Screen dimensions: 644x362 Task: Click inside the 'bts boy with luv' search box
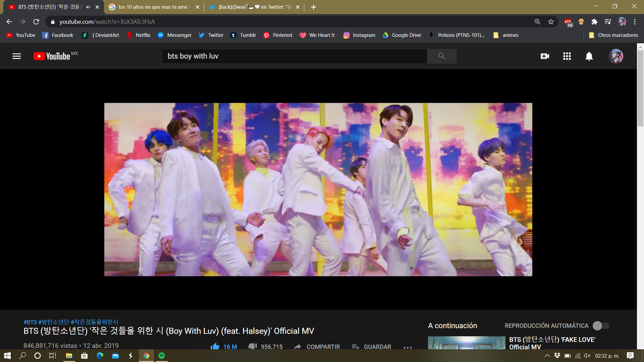pyautogui.click(x=294, y=56)
